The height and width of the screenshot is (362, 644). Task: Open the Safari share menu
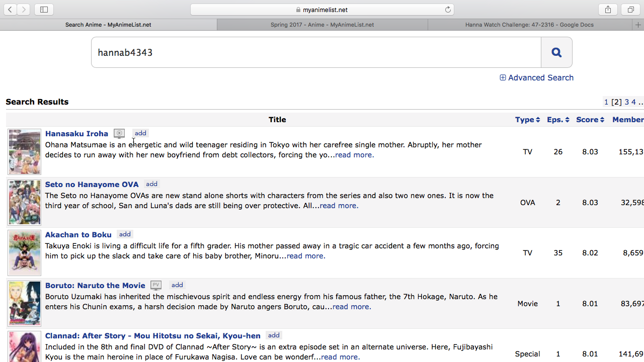(608, 10)
